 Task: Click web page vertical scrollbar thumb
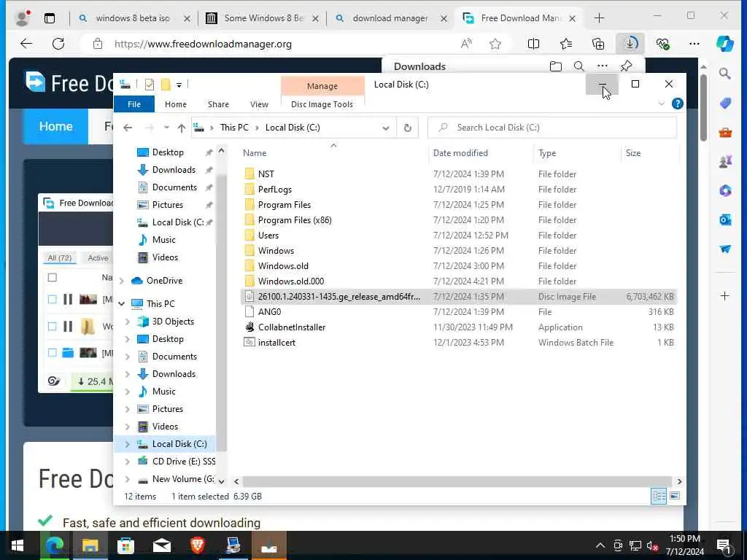703,107
